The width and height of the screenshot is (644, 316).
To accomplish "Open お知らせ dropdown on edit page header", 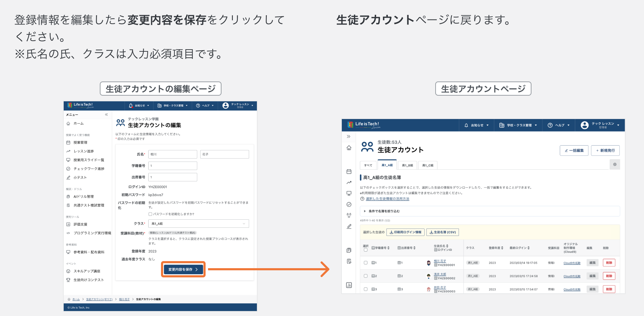I will (x=139, y=106).
